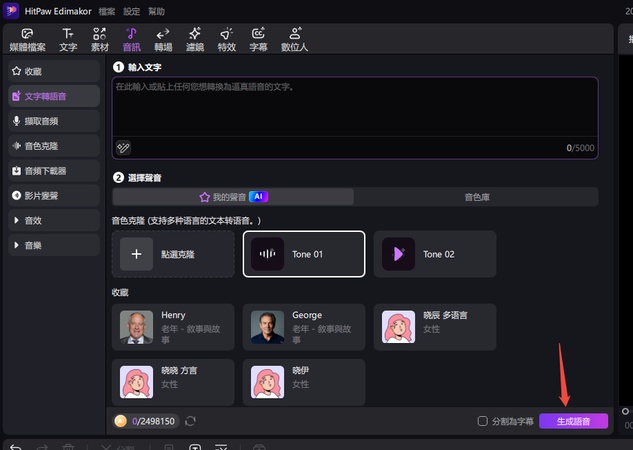Click the AI writing icon in text box
The height and width of the screenshot is (450, 633).
click(x=123, y=148)
